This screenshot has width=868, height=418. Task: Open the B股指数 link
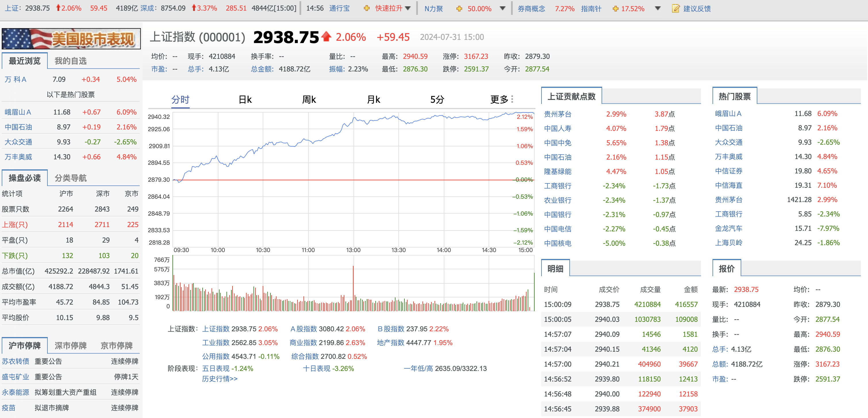coord(391,329)
